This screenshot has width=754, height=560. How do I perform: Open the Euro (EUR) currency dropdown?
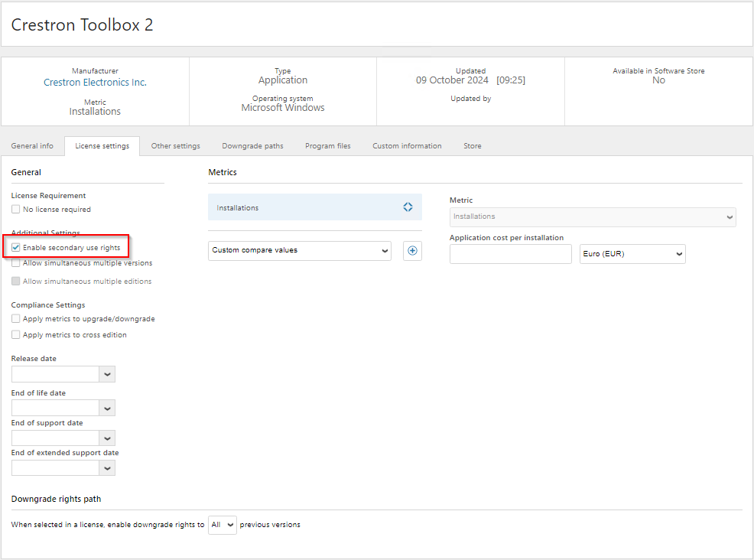(x=632, y=254)
